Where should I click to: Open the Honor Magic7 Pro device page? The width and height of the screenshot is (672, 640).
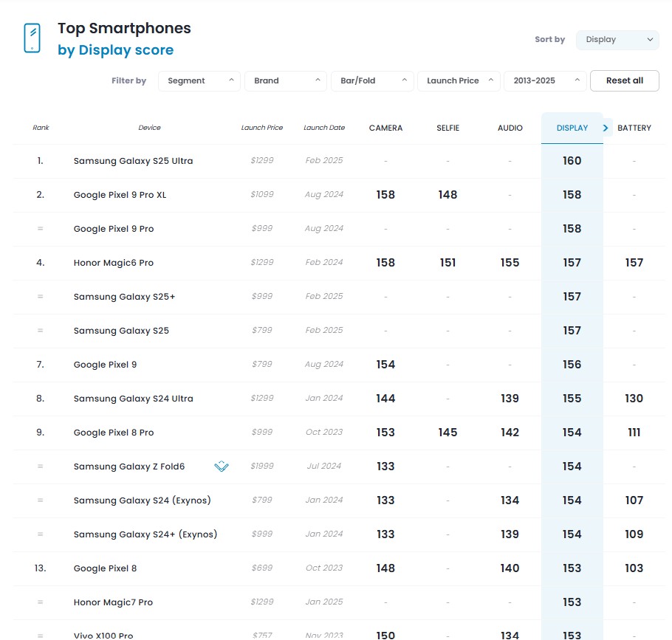pyautogui.click(x=113, y=602)
